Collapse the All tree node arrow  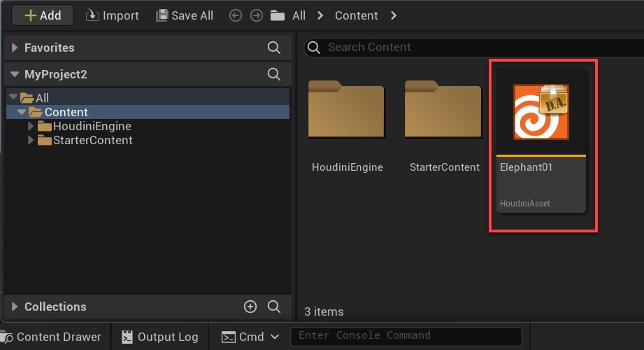[13, 97]
